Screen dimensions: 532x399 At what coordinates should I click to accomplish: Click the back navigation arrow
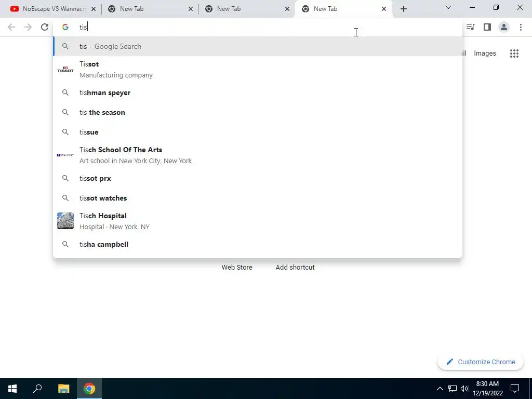coord(11,27)
